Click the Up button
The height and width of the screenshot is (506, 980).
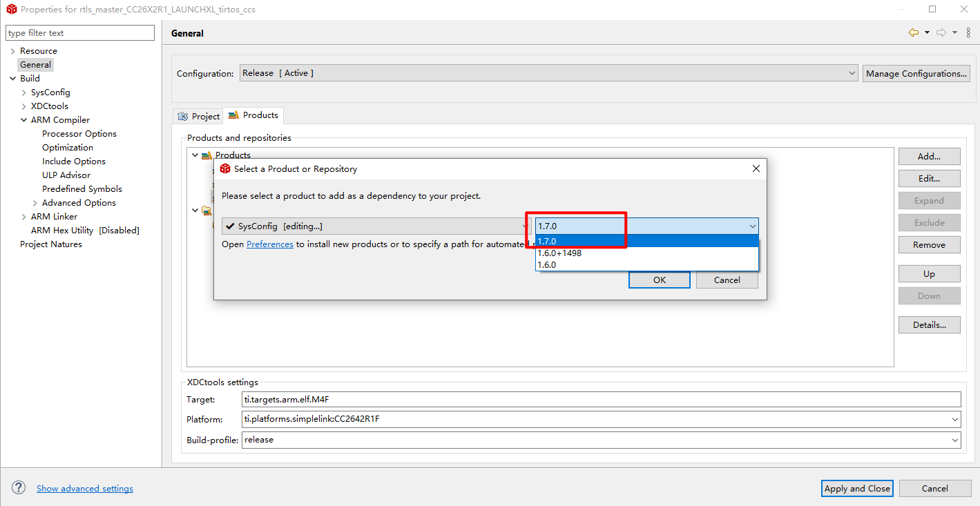929,273
